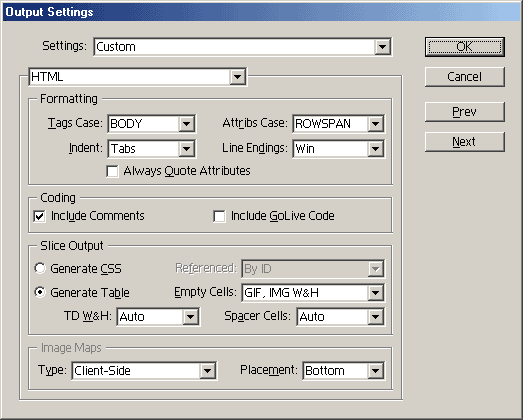523x420 pixels.
Task: Open the Indent Tabs dropdown
Action: pyautogui.click(x=152, y=148)
